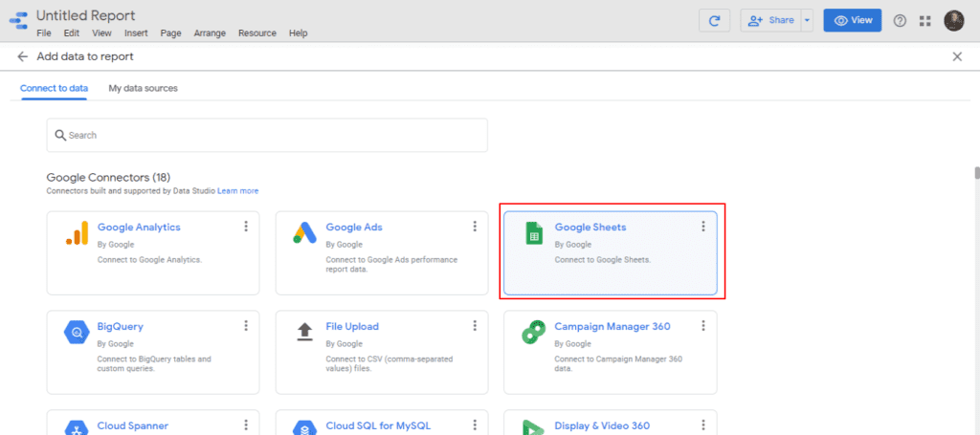The width and height of the screenshot is (980, 435).
Task: Click the blue View button
Action: tap(853, 20)
